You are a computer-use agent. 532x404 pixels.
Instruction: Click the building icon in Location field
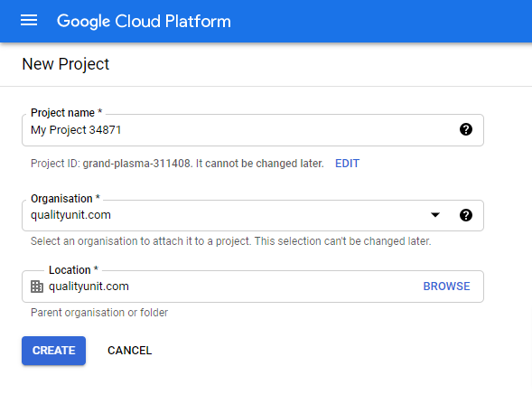click(x=37, y=287)
